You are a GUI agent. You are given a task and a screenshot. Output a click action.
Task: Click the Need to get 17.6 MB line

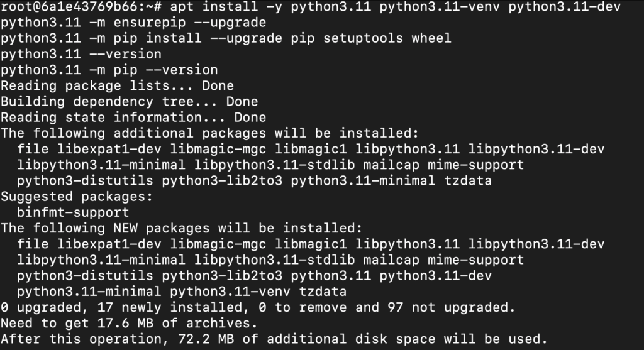[129, 323]
